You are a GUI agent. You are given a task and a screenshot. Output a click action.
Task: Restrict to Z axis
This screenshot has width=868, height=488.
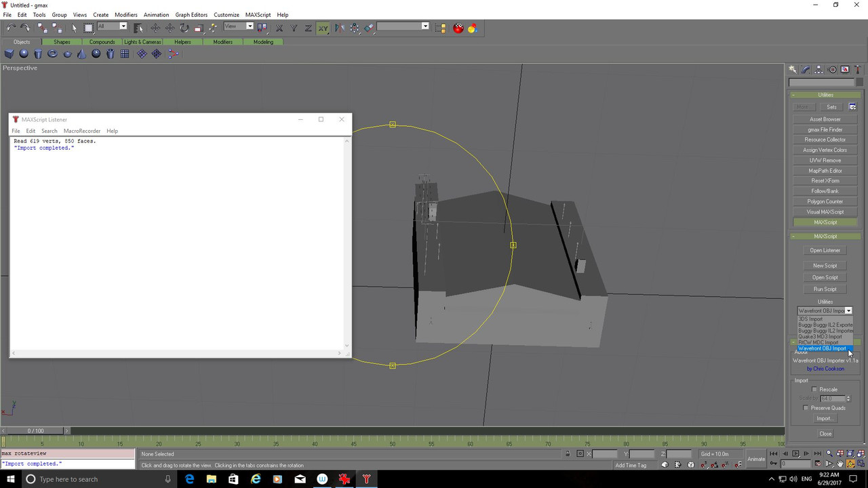point(308,27)
